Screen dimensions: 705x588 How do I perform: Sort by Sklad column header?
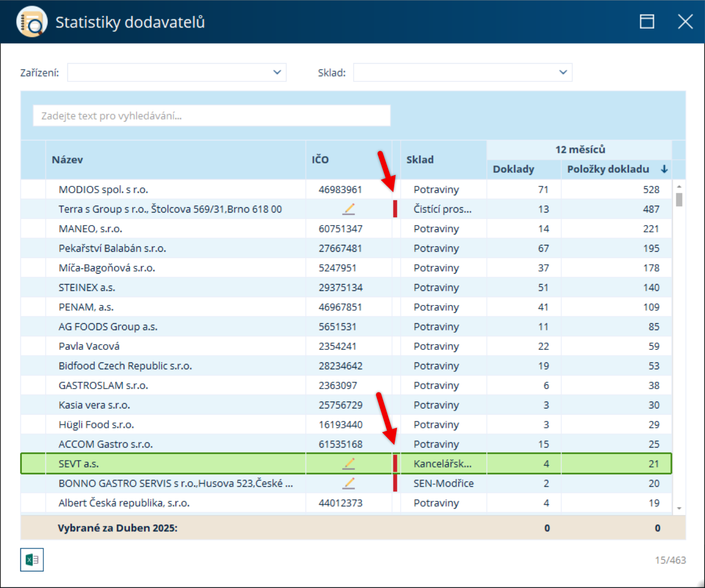click(x=443, y=160)
